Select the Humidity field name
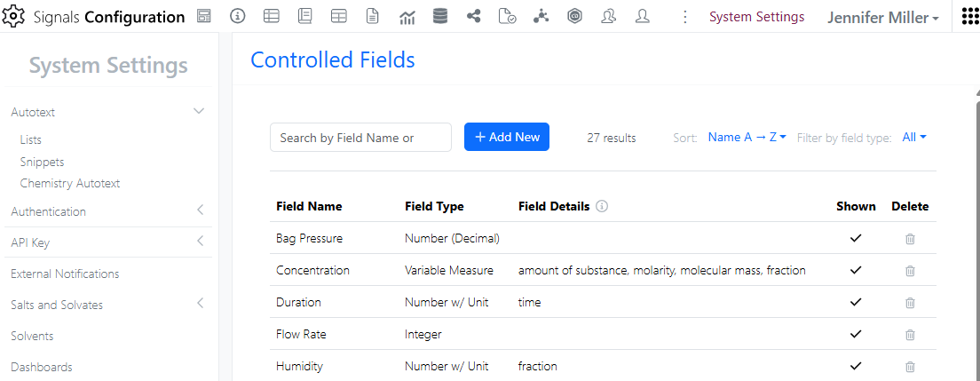This screenshot has height=381, width=980. 299,366
